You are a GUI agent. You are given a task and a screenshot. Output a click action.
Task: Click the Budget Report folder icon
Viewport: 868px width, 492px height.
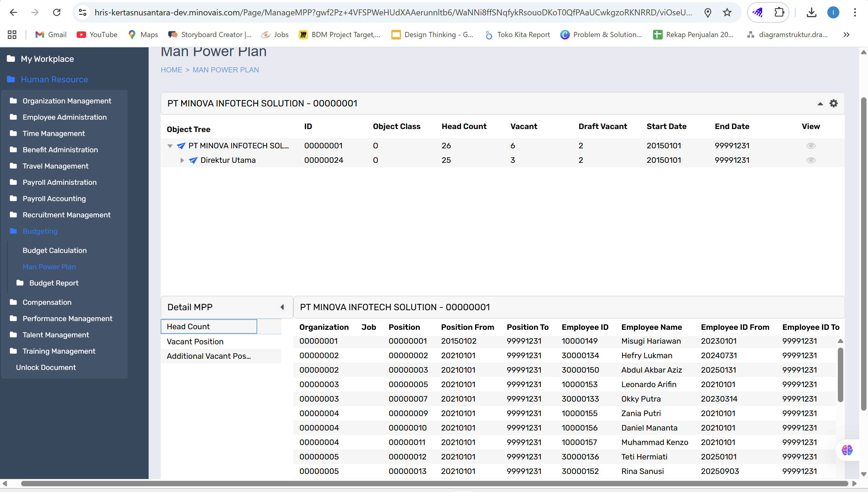click(20, 283)
